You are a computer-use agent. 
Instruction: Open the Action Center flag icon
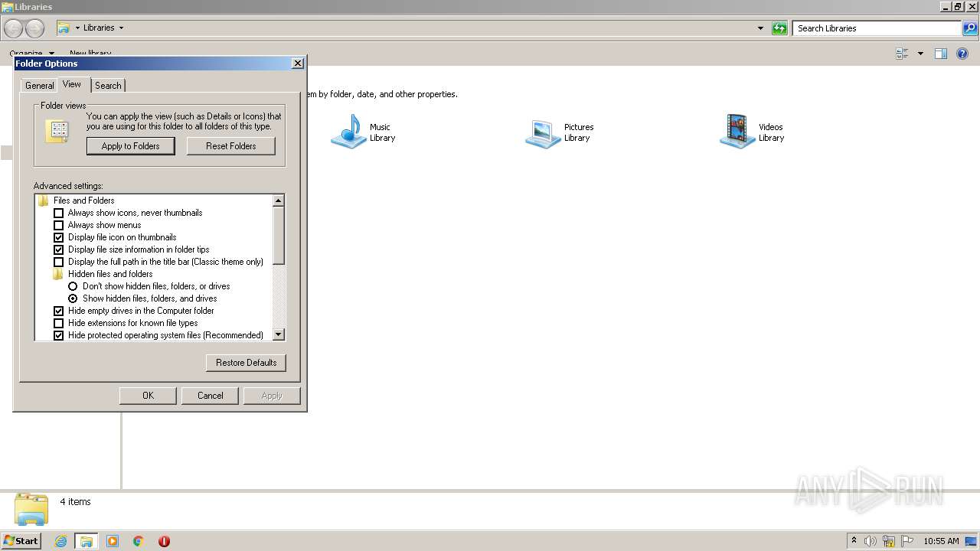(x=907, y=541)
